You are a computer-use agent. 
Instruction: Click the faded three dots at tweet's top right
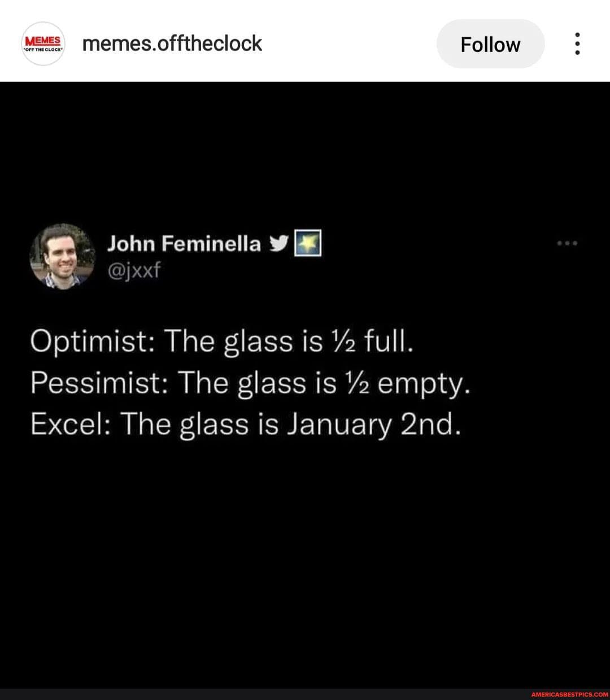click(567, 242)
